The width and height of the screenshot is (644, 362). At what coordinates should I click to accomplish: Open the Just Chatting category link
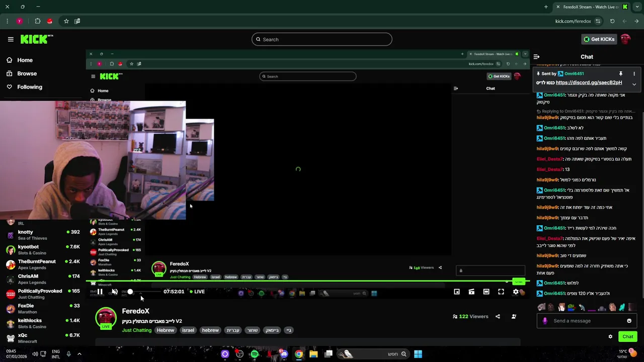(136, 330)
